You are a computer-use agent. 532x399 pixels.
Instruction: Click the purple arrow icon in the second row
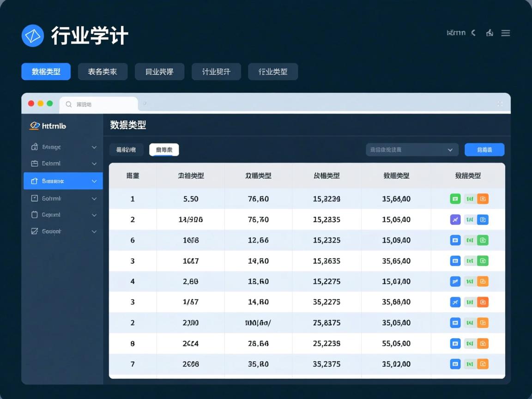coord(455,219)
